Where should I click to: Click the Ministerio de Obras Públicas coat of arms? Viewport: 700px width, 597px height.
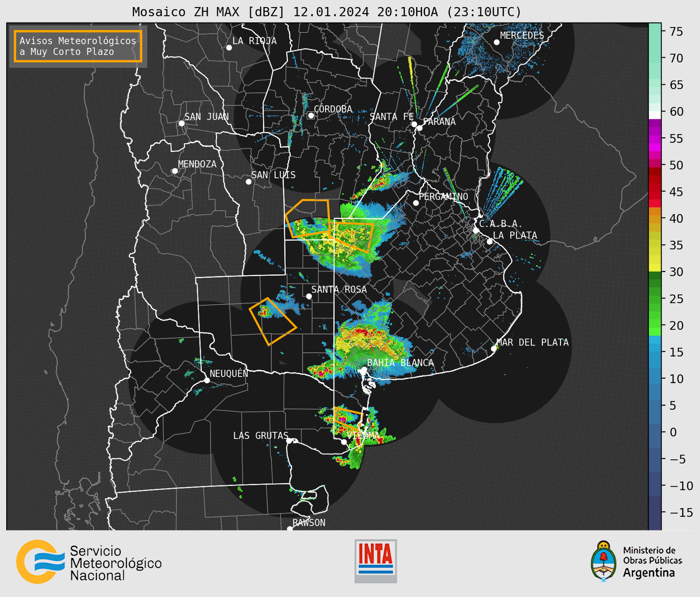pyautogui.click(x=604, y=561)
